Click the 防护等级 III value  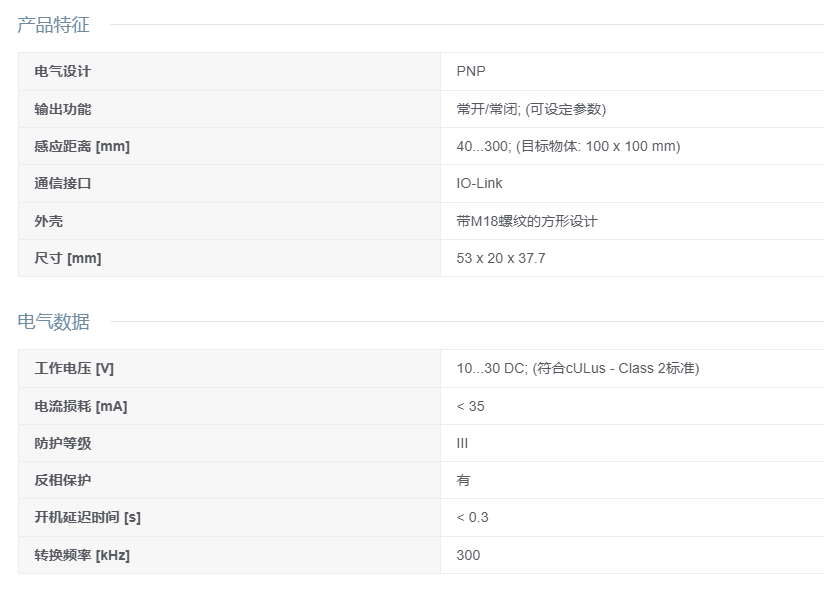pos(462,443)
